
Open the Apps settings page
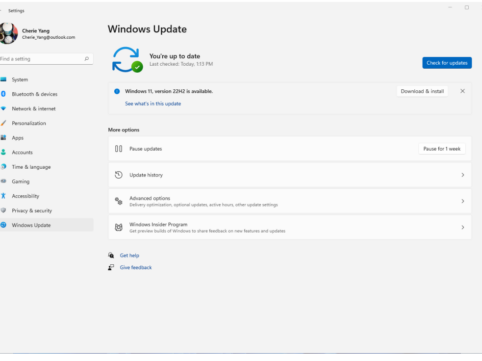coord(46,138)
